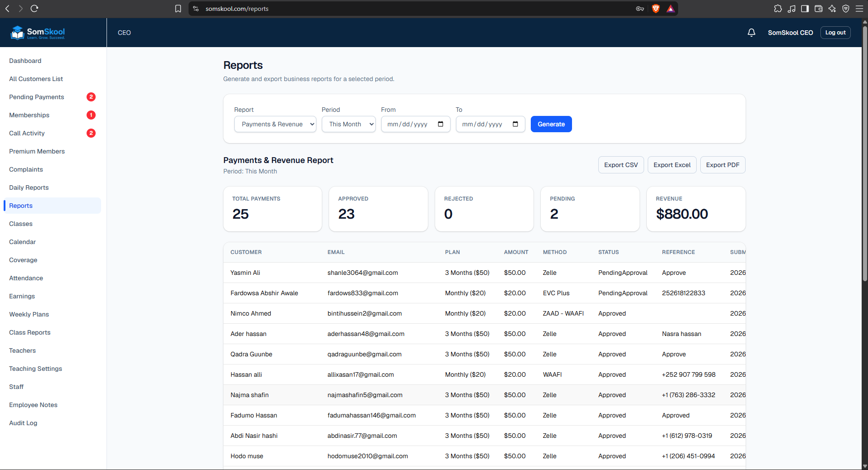This screenshot has width=868, height=470.
Task: Open calendar picker in To date field
Action: click(515, 124)
